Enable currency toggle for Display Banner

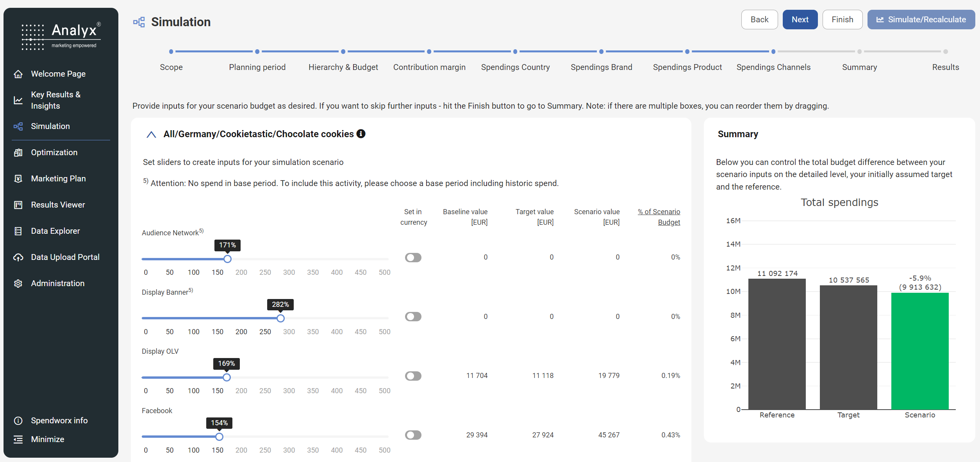413,317
